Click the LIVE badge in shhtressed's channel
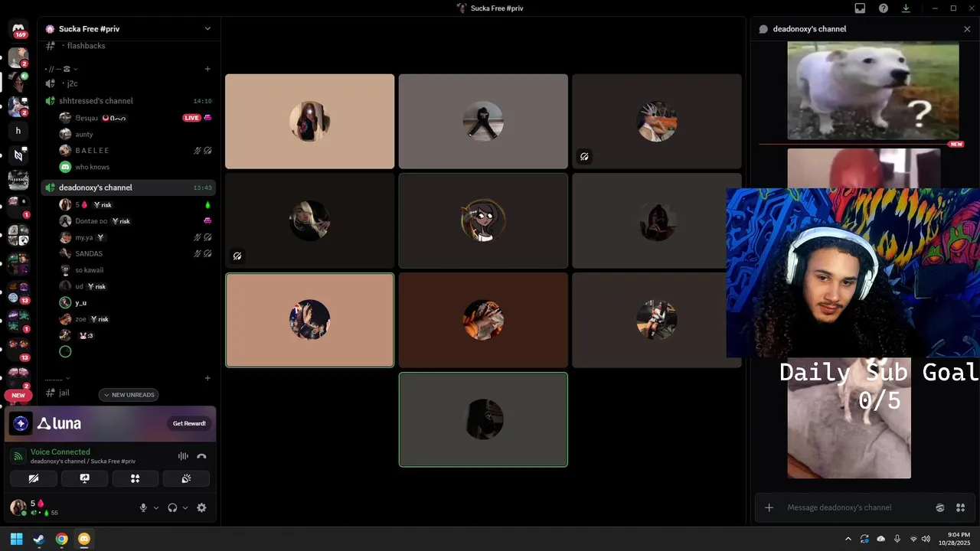 191,118
